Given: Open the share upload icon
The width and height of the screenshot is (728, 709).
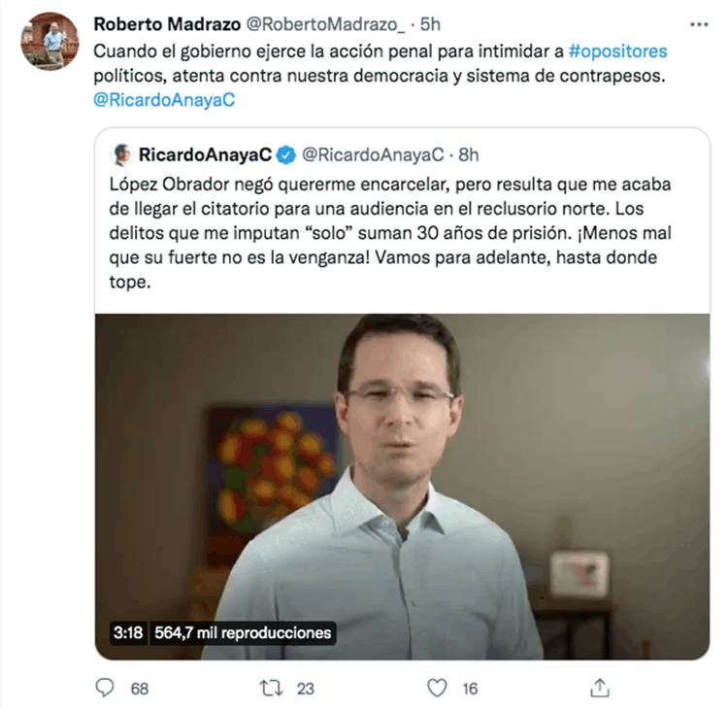Looking at the screenshot, I should tap(600, 688).
